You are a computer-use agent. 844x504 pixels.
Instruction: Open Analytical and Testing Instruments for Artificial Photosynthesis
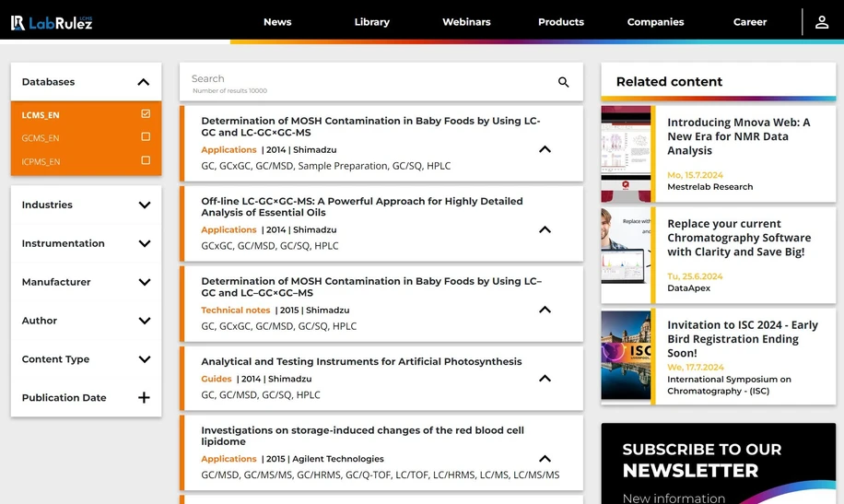click(x=361, y=361)
